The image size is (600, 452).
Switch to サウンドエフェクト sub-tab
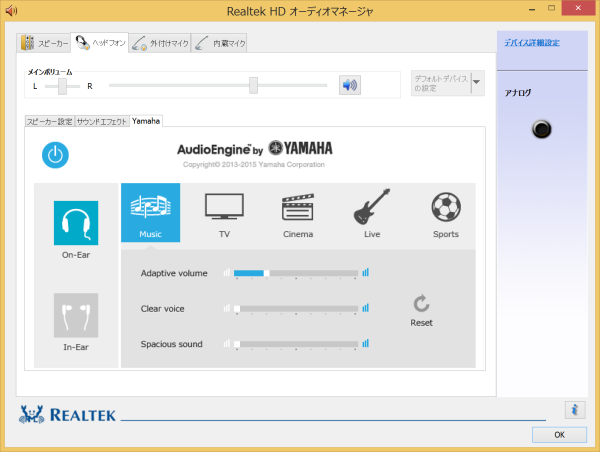pyautogui.click(x=102, y=121)
